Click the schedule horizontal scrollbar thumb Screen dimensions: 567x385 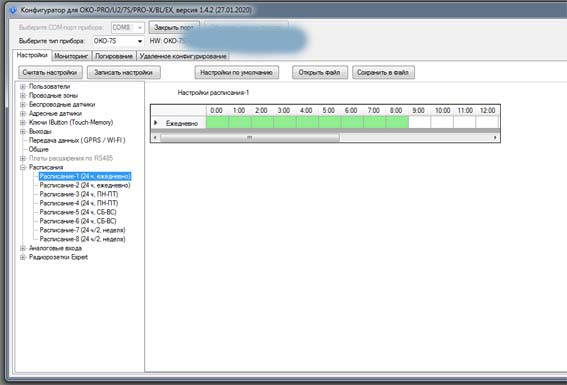[x=250, y=137]
